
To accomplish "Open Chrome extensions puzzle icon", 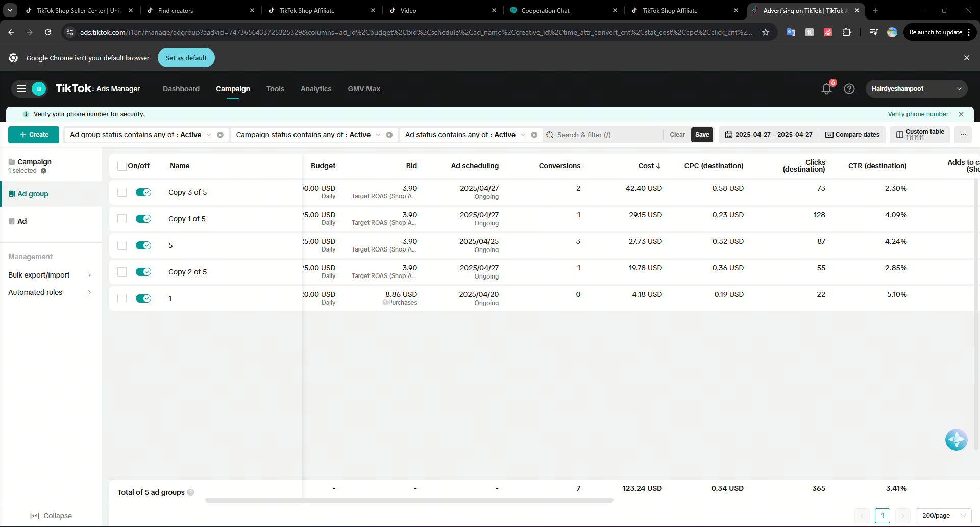I will [x=846, y=32].
